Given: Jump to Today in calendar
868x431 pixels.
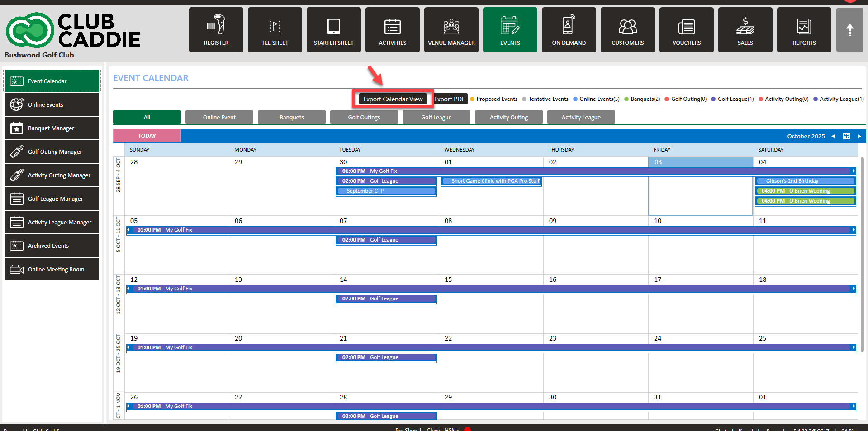Looking at the screenshot, I should (147, 136).
